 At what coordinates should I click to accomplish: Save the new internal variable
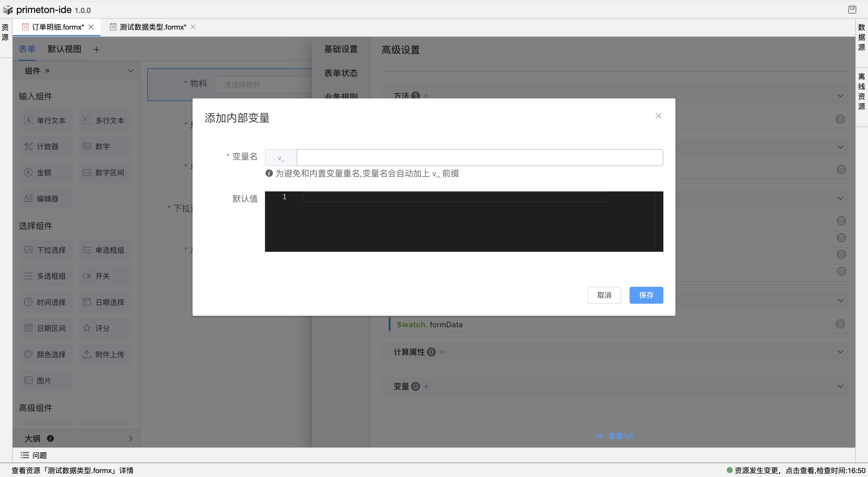coord(646,295)
